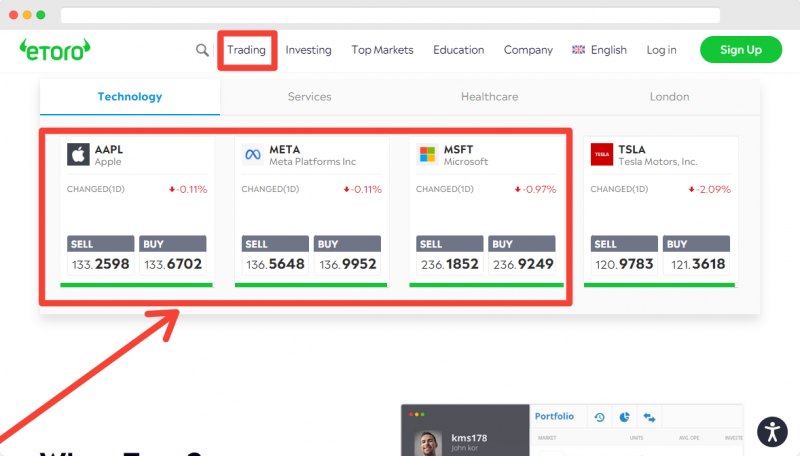Click the AAPL ticker name
Screen dimensions: 800x456
tap(109, 149)
